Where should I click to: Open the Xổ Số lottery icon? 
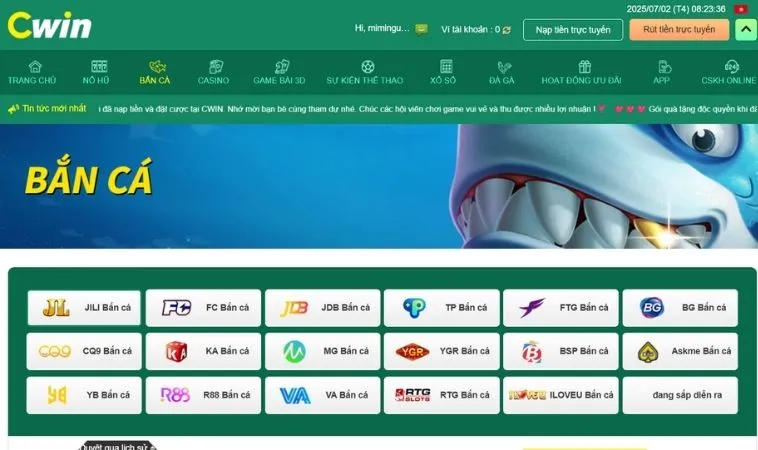[446, 66]
